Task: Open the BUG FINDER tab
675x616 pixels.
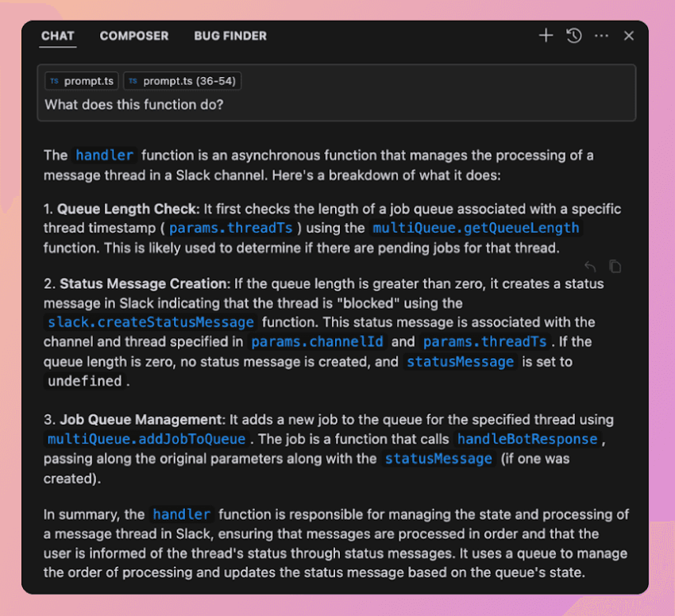Action: [x=230, y=36]
